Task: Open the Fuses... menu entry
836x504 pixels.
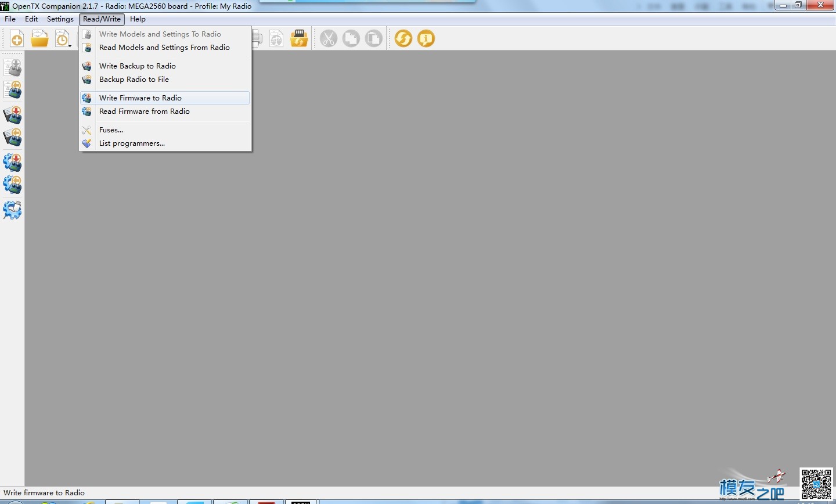Action: [x=165, y=130]
